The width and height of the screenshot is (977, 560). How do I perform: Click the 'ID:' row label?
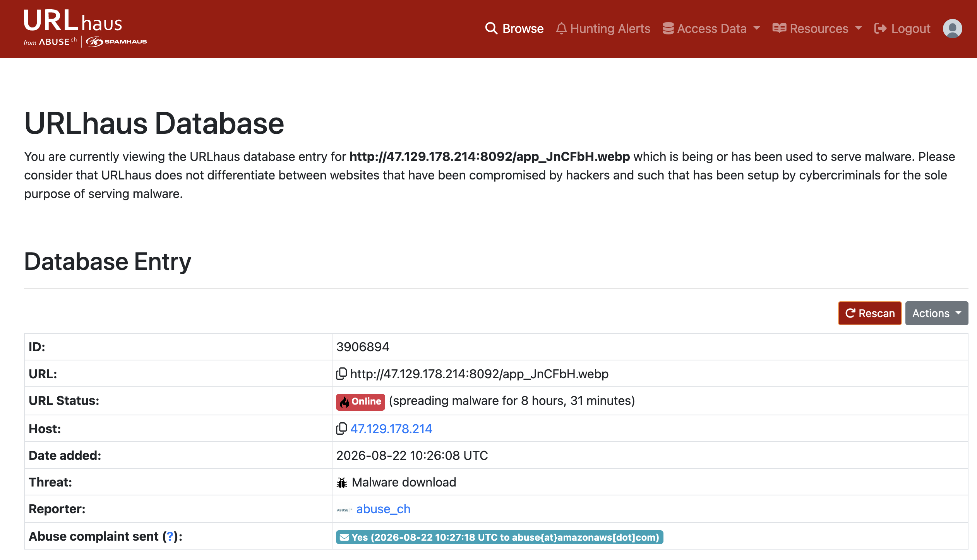point(37,347)
